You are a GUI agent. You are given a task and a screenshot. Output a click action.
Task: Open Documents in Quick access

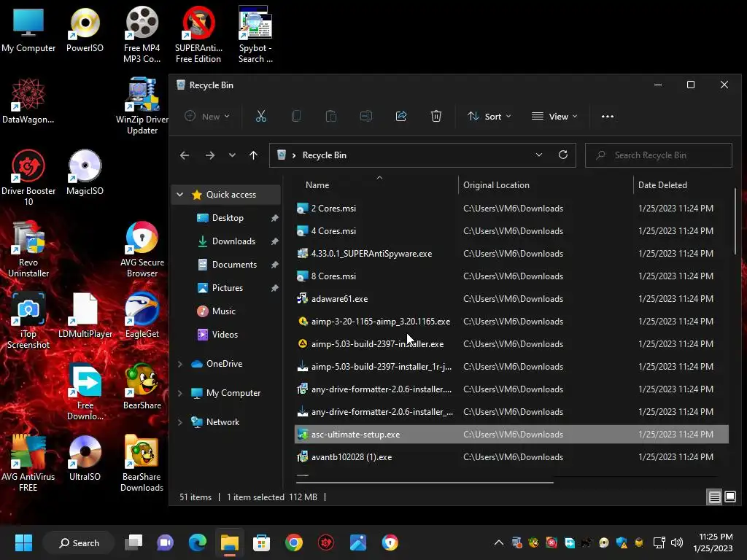234,264
